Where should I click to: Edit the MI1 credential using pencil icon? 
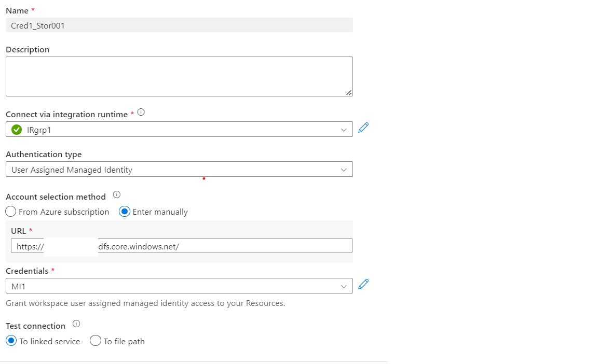click(x=363, y=284)
